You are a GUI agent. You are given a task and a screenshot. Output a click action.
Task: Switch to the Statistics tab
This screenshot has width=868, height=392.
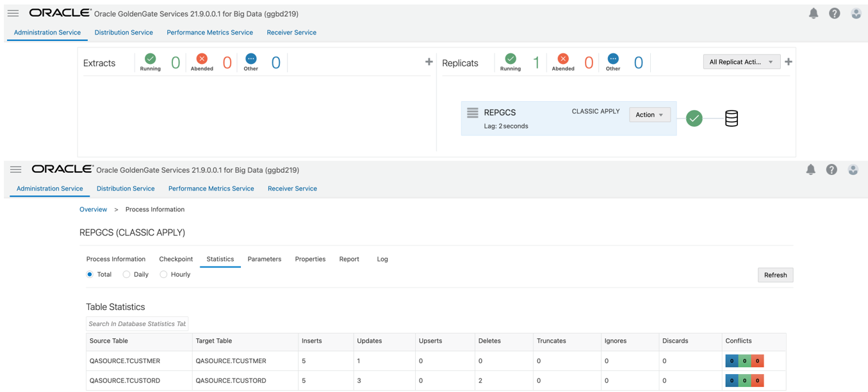click(x=220, y=259)
